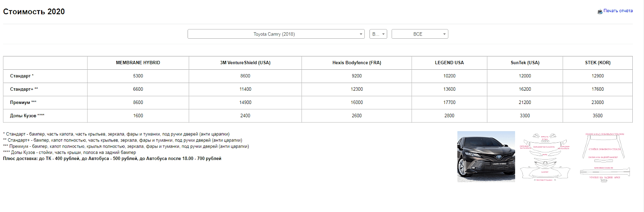Click the 1600 price cell
This screenshot has width=644, height=212.
[x=138, y=116]
